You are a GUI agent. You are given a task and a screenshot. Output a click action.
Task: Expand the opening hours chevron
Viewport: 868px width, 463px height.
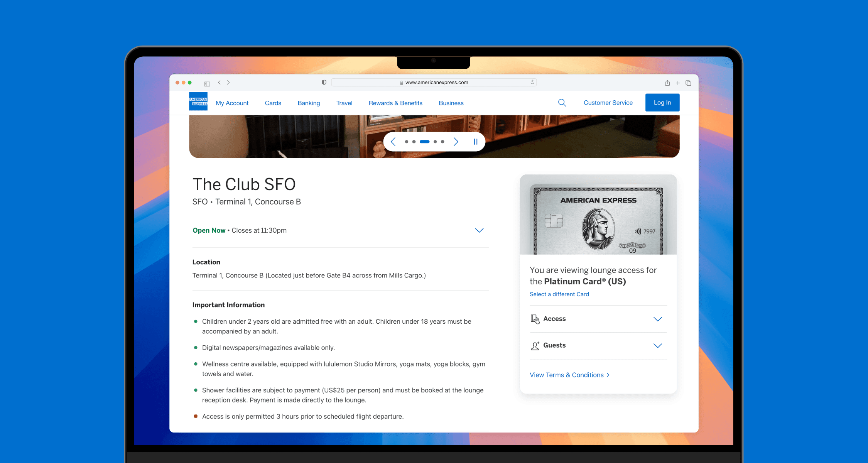(x=479, y=230)
